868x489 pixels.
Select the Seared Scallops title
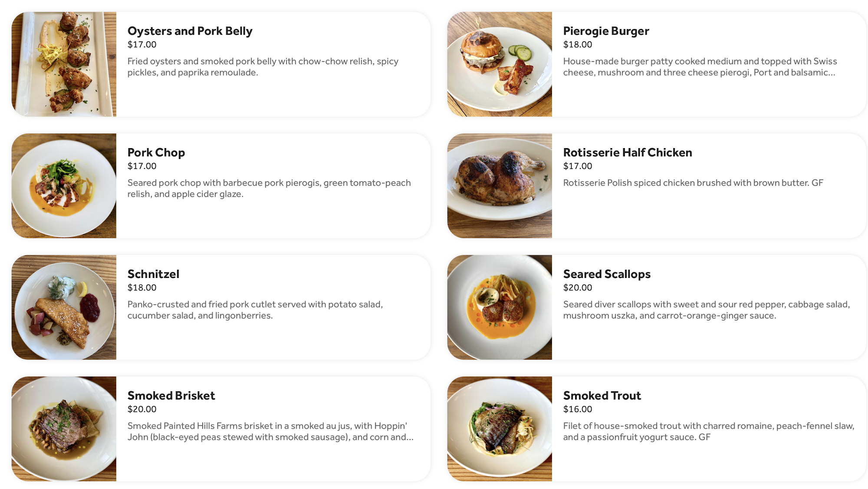coord(607,274)
